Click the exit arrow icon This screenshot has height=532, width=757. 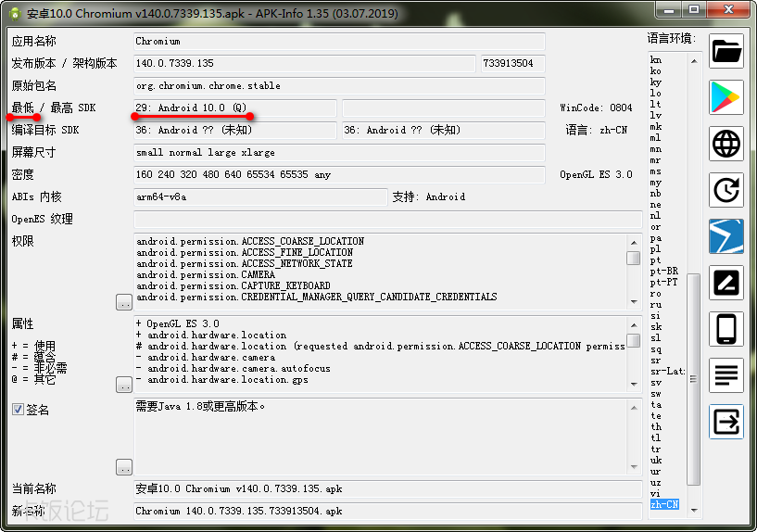click(726, 422)
